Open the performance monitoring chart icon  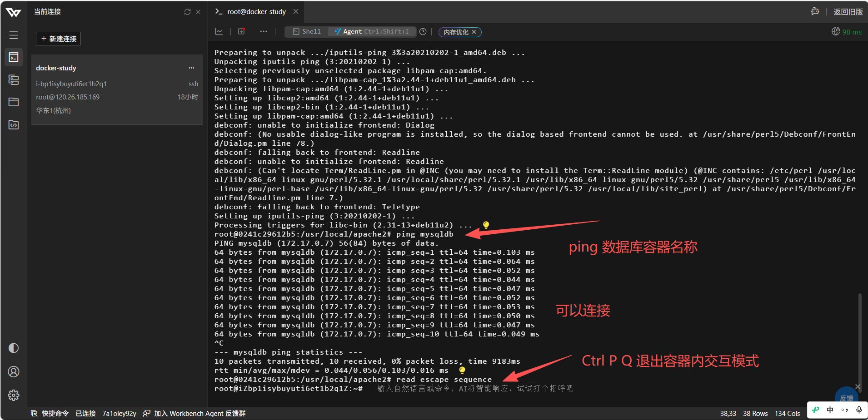click(x=219, y=31)
